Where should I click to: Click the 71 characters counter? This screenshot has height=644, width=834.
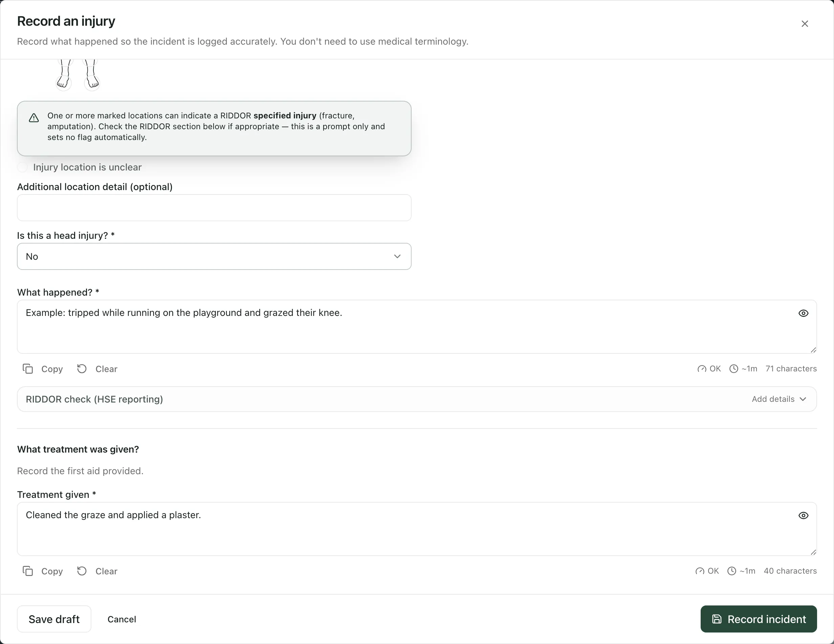click(x=791, y=369)
